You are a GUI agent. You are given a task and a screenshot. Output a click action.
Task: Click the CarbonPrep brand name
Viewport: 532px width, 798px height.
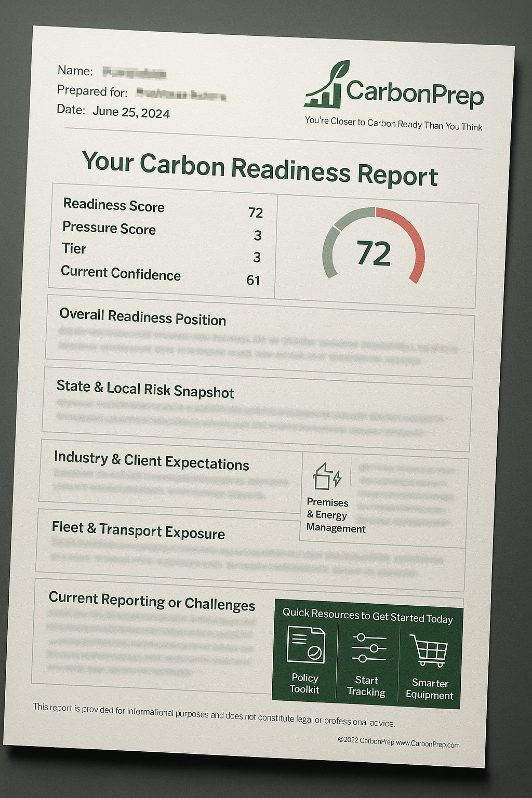(x=415, y=92)
